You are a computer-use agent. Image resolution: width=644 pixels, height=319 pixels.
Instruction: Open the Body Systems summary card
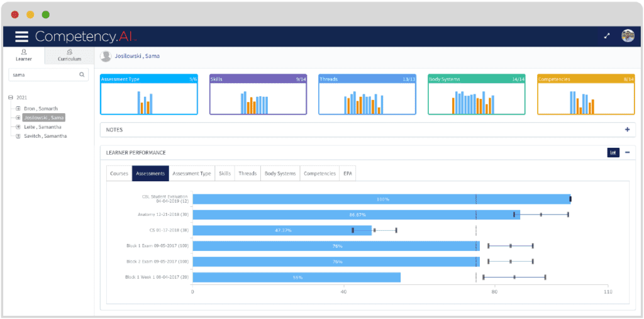(477, 94)
